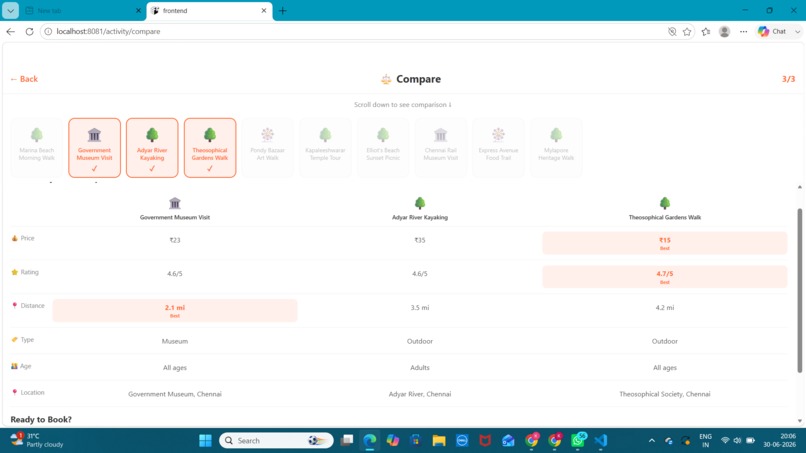This screenshot has height=453, width=806.
Task: Open WhatsApp from taskbar
Action: tap(579, 441)
